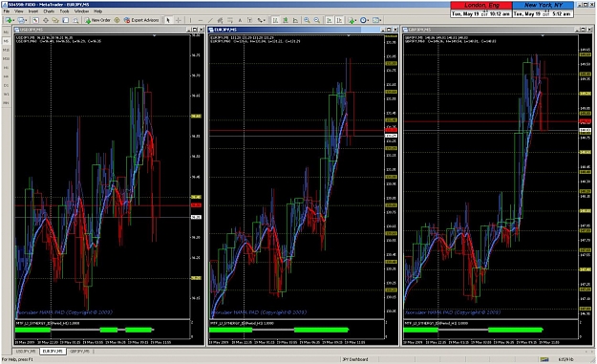The image size is (597, 364).
Task: Pick the equidistant channel tool
Action: pos(220,20)
